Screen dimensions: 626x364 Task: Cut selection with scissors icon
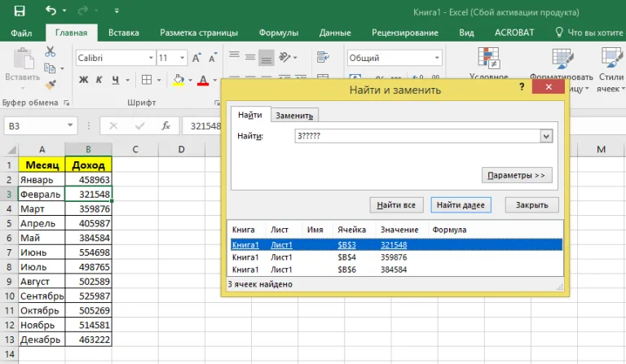click(x=51, y=51)
